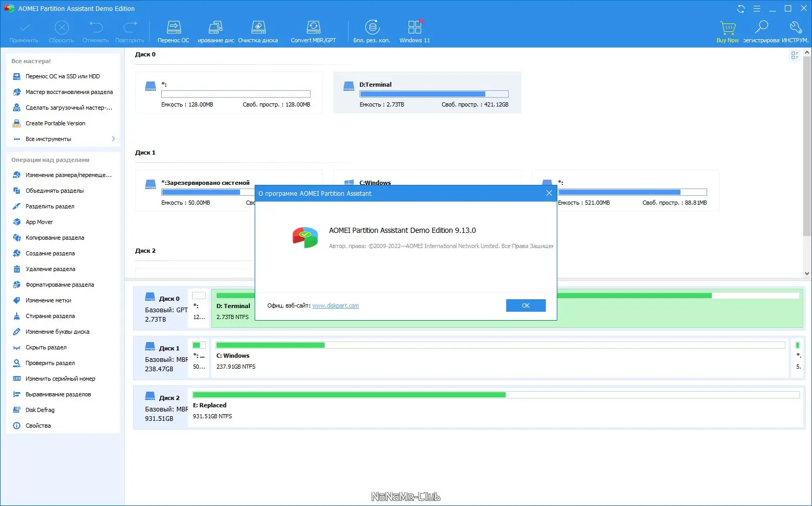Image resolution: width=812 pixels, height=506 pixels.
Task: Click 'Проверить раздел' magnifier icon
Action: click(17, 363)
